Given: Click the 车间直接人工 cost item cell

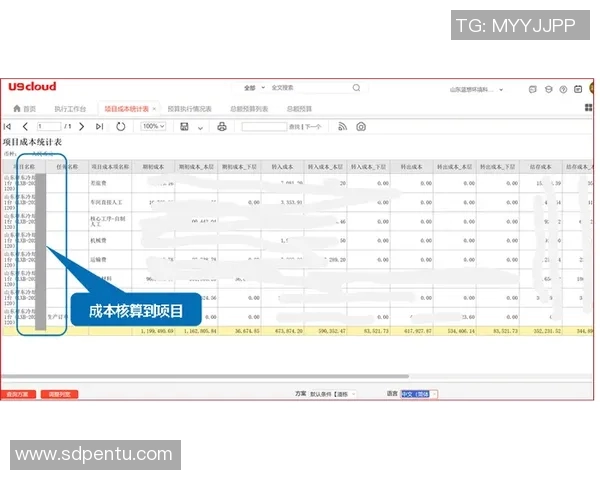Looking at the screenshot, I should (110, 202).
